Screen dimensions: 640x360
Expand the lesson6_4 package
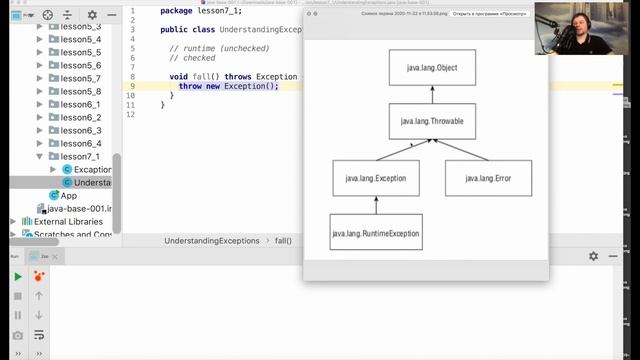[40, 144]
